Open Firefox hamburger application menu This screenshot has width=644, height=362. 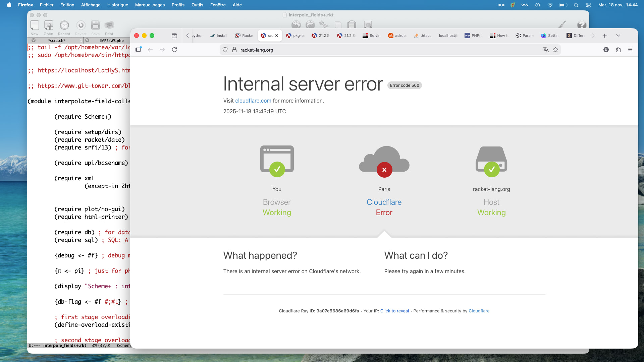(x=630, y=50)
